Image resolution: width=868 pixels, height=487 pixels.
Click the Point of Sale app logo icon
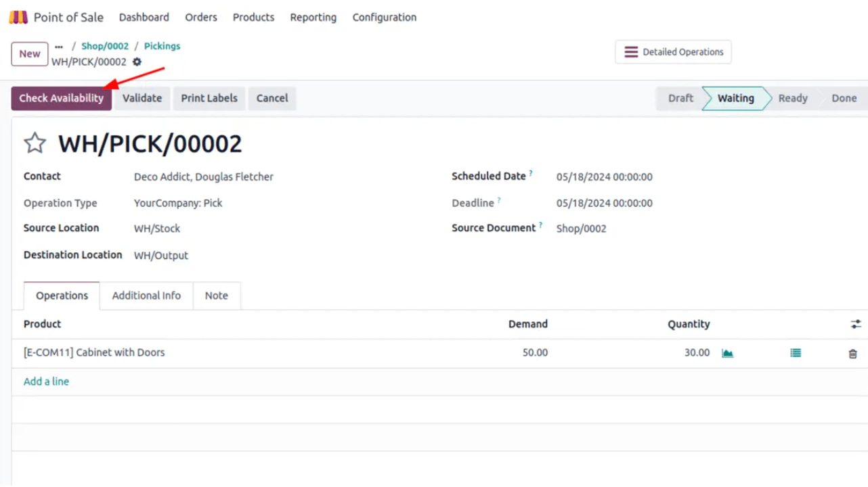[18, 17]
